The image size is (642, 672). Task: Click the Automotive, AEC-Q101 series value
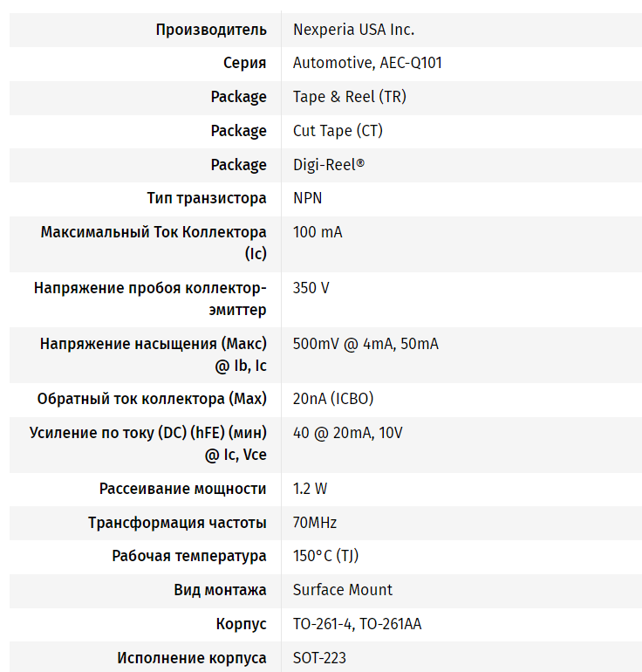(361, 63)
